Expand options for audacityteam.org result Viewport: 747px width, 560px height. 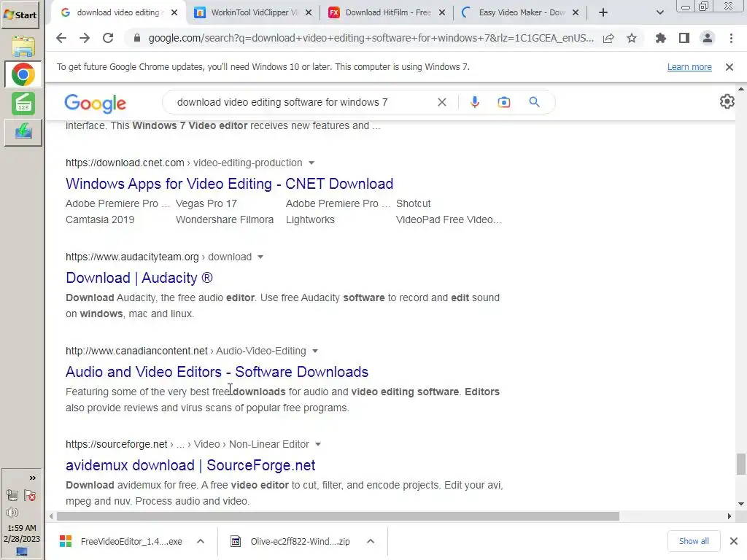(x=260, y=257)
